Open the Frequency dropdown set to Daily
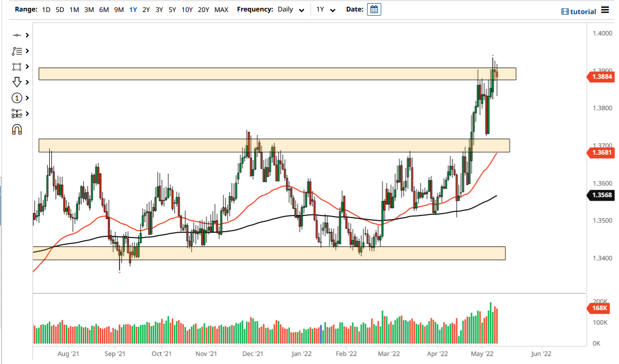The width and height of the screenshot is (619, 364). click(x=291, y=9)
